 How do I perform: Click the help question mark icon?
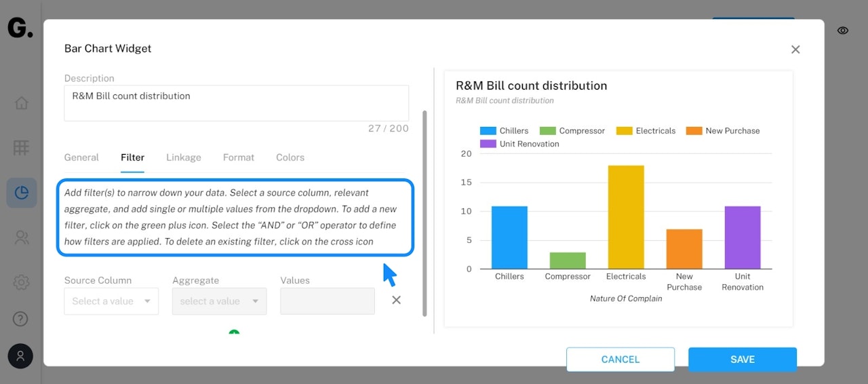[22, 318]
